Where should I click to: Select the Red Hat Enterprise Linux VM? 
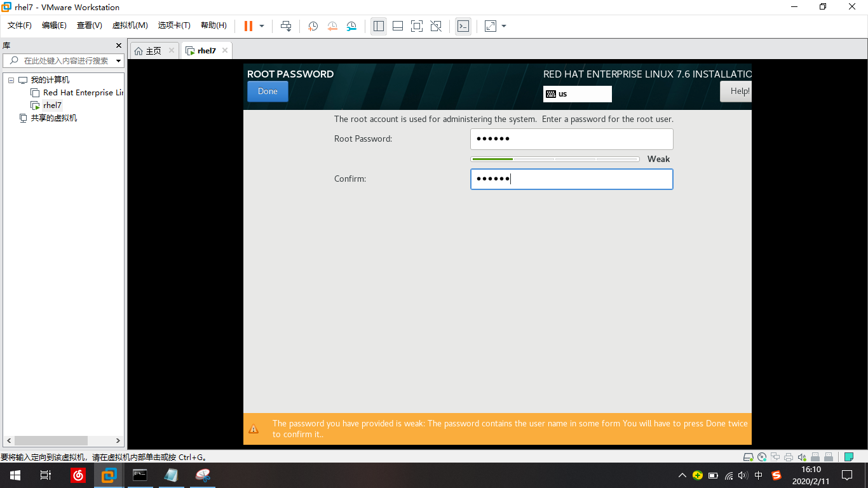tap(83, 93)
